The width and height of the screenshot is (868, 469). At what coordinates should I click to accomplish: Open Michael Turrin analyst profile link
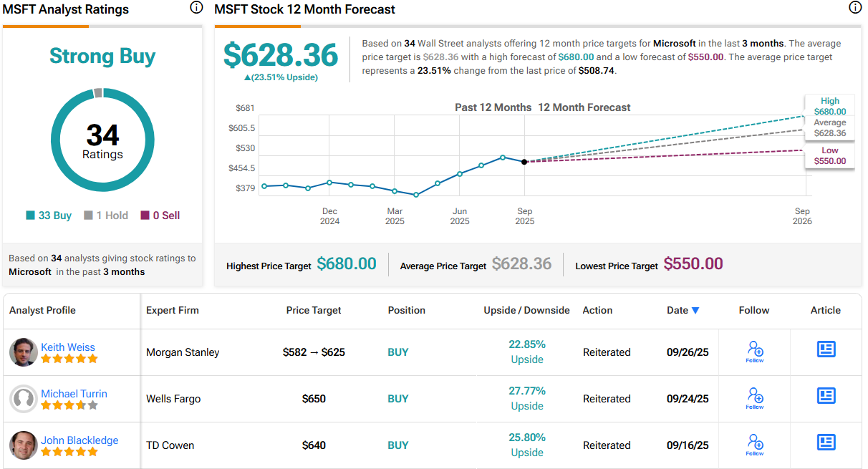[74, 393]
